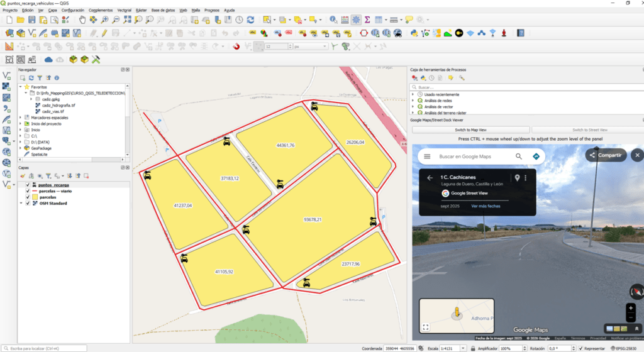Toggle visibility of puntos_recarga layer
This screenshot has width=644, height=352.
coord(28,185)
